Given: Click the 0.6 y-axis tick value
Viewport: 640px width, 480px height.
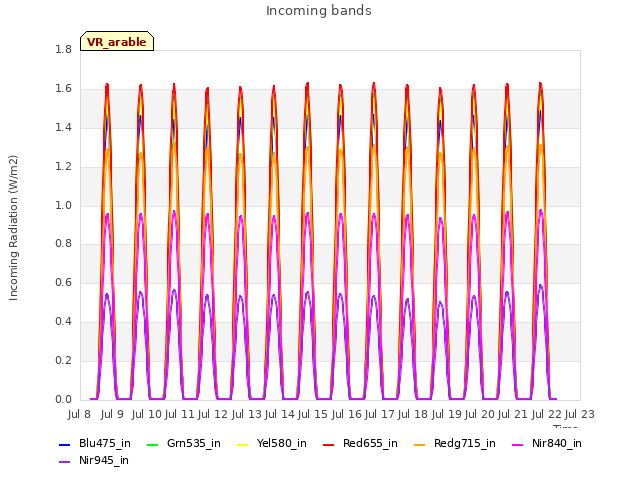Looking at the screenshot, I should click(x=63, y=282).
